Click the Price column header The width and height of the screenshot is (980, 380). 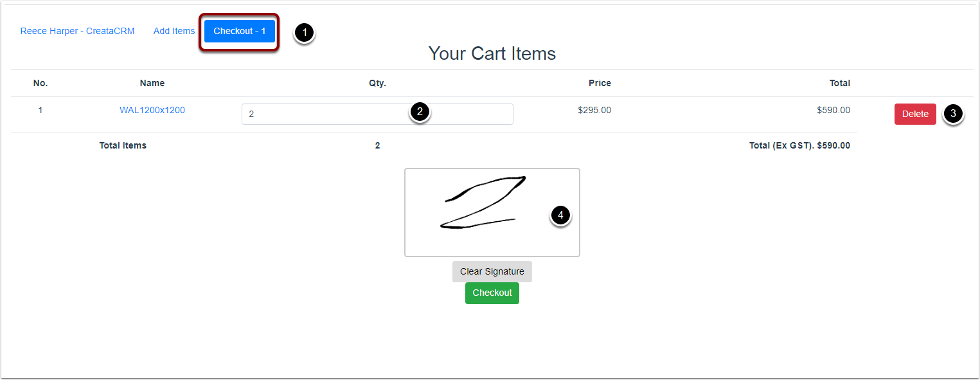click(600, 83)
